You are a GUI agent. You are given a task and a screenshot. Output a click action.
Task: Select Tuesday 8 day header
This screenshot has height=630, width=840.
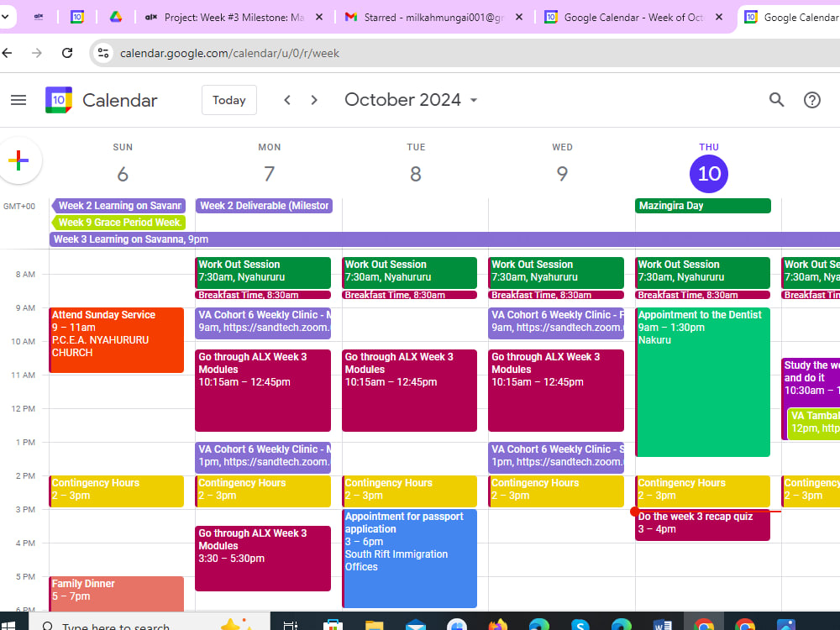[x=416, y=174]
